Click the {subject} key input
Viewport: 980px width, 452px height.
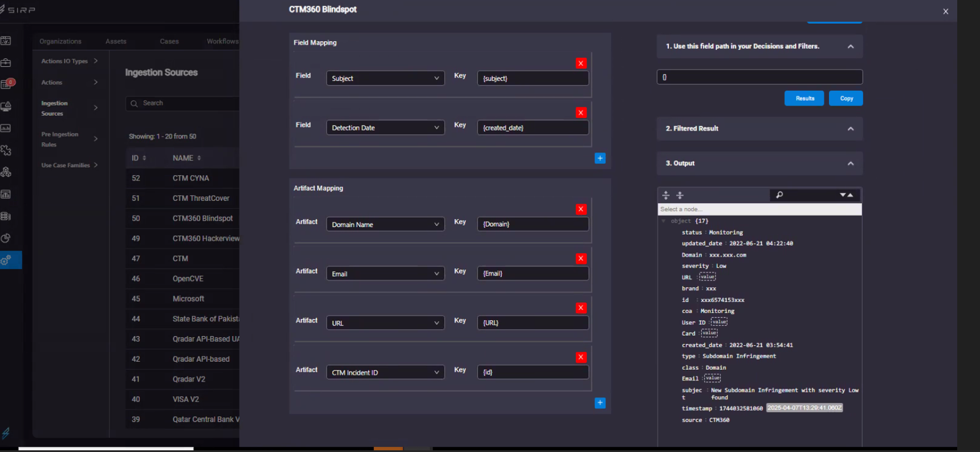(533, 78)
